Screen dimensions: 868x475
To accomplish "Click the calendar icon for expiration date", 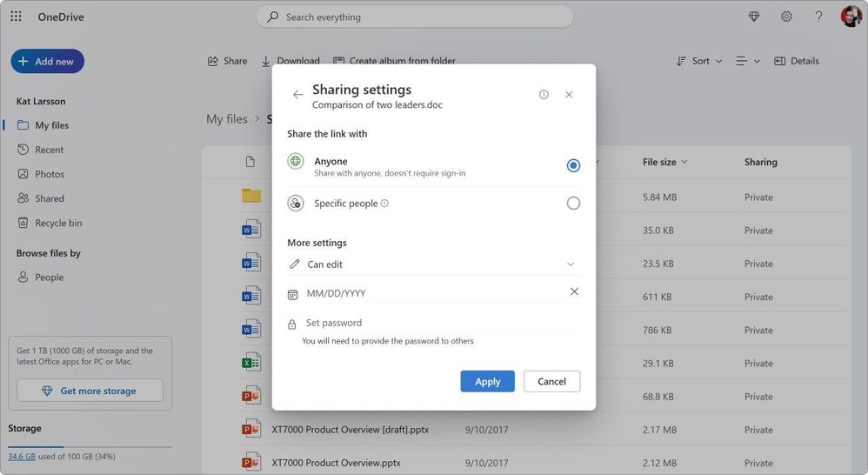I will point(293,294).
